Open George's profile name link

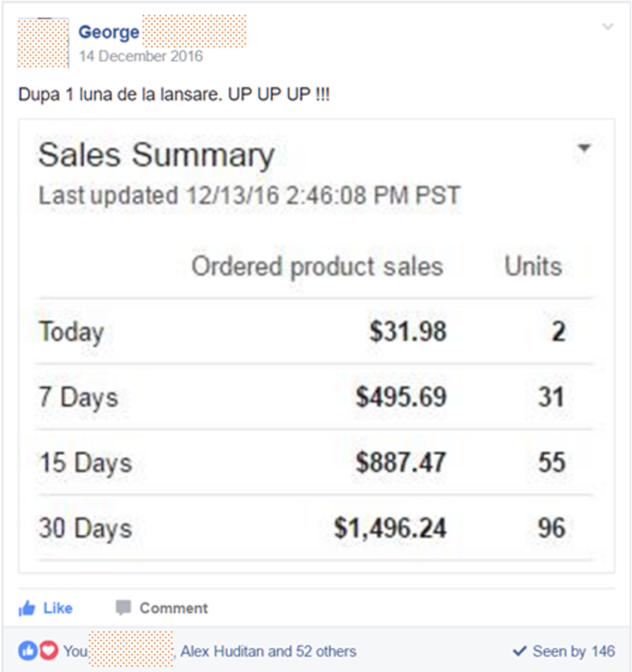(109, 32)
